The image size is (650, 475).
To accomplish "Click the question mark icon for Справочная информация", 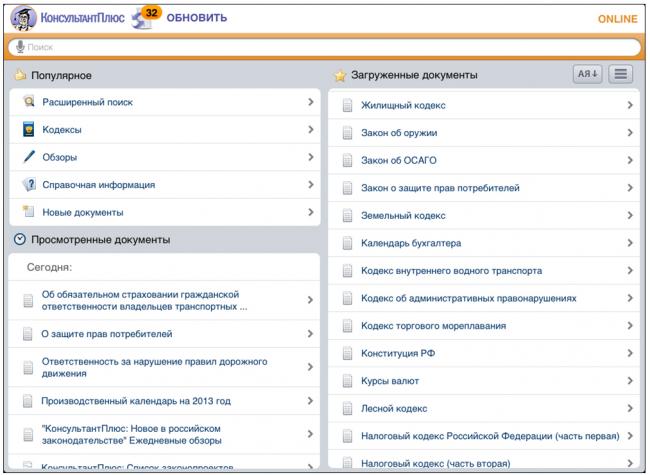I will coord(29,185).
